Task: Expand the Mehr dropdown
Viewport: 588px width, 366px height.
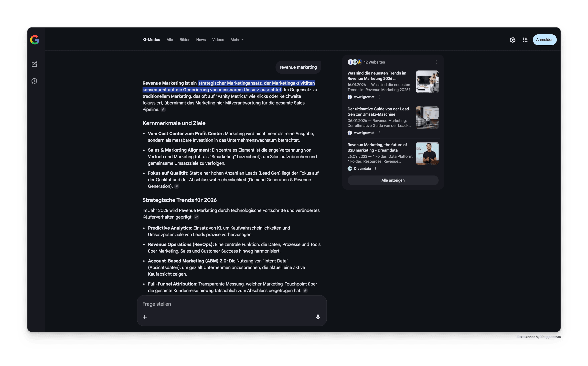Action: click(x=237, y=40)
